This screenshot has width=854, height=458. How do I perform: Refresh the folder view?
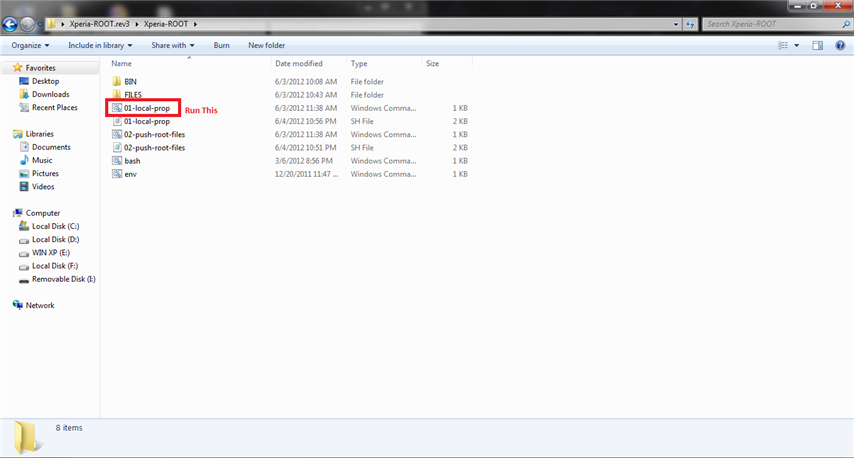tap(690, 24)
